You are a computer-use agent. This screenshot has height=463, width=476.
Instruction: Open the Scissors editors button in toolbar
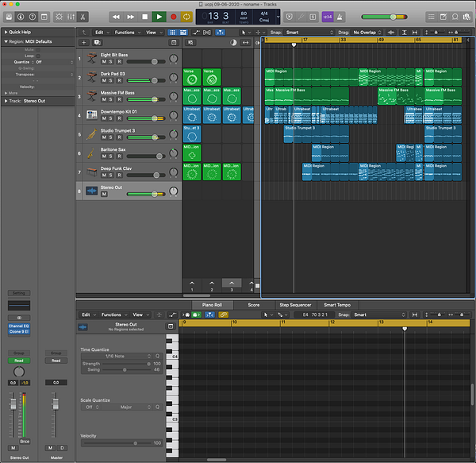tap(83, 16)
